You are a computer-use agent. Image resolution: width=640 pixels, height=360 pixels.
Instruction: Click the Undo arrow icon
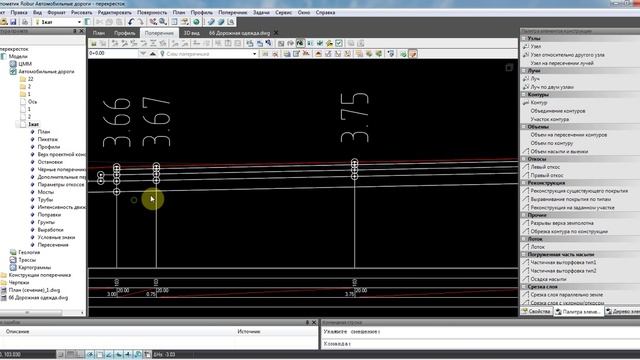[131, 22]
